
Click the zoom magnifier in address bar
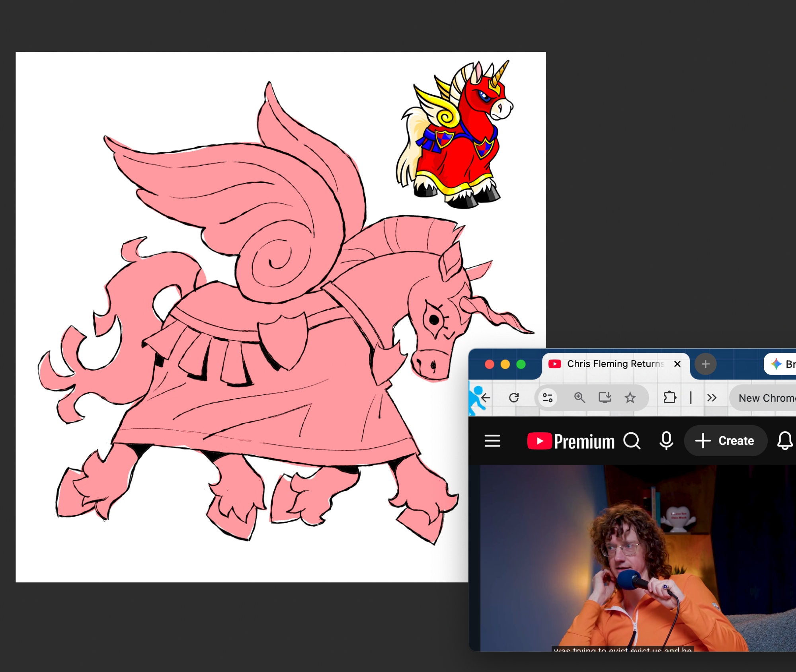[x=579, y=397]
